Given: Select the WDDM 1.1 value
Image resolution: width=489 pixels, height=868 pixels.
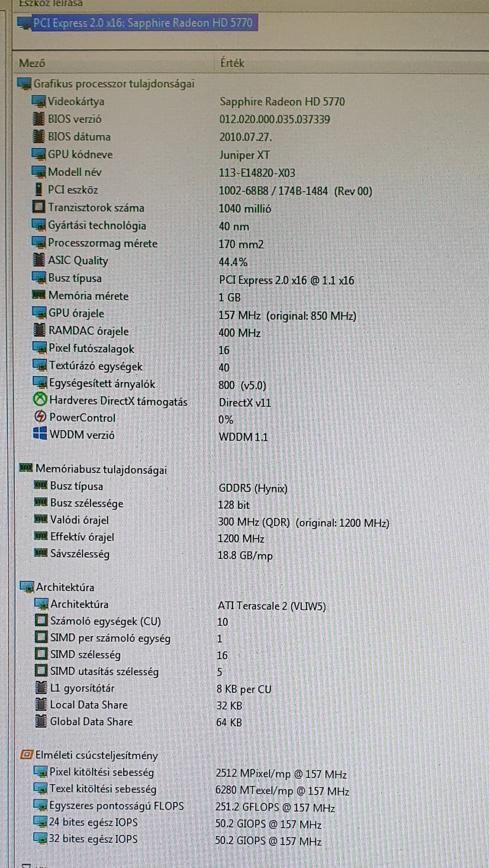Looking at the screenshot, I should coord(243,437).
